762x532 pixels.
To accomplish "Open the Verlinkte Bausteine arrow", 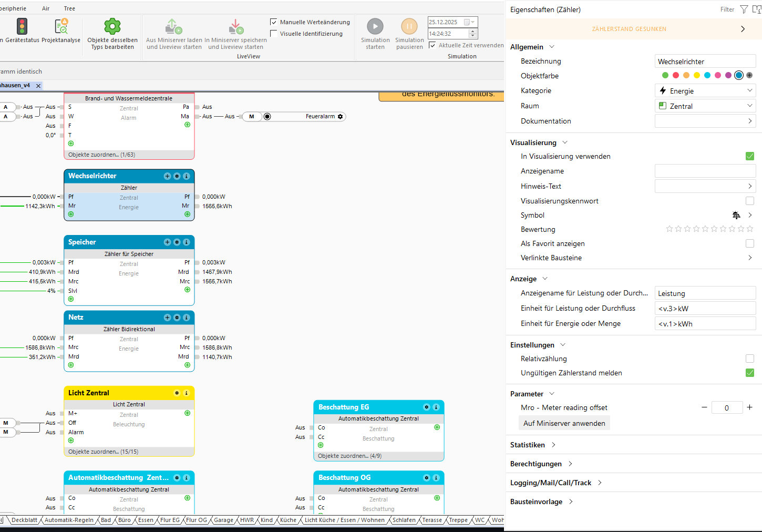I will 750,258.
